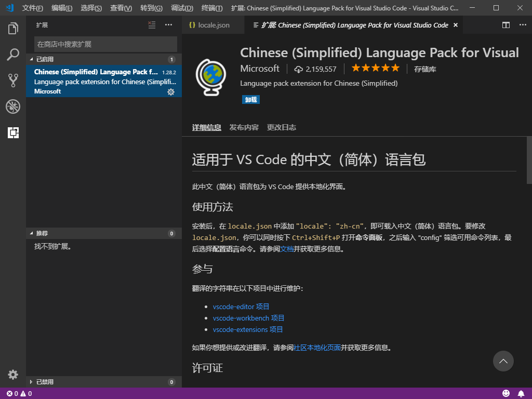
Task: Click the 已启用 count badge
Action: 171,59
